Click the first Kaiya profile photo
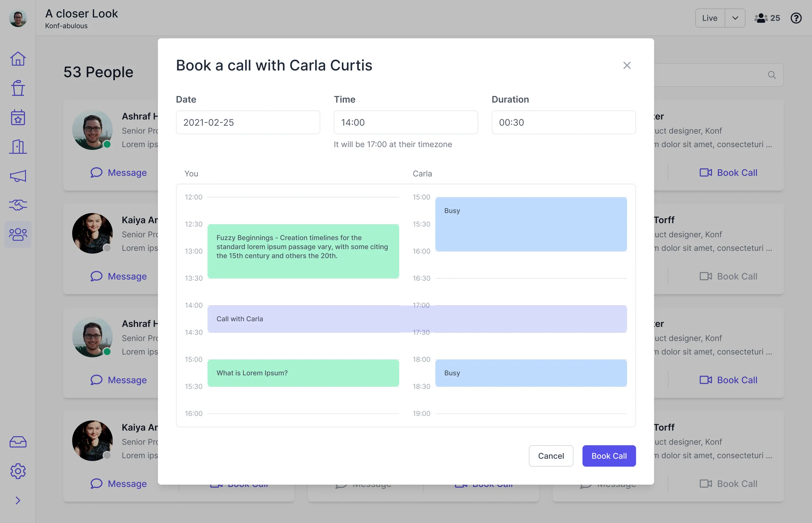The height and width of the screenshot is (523, 812). 92,233
